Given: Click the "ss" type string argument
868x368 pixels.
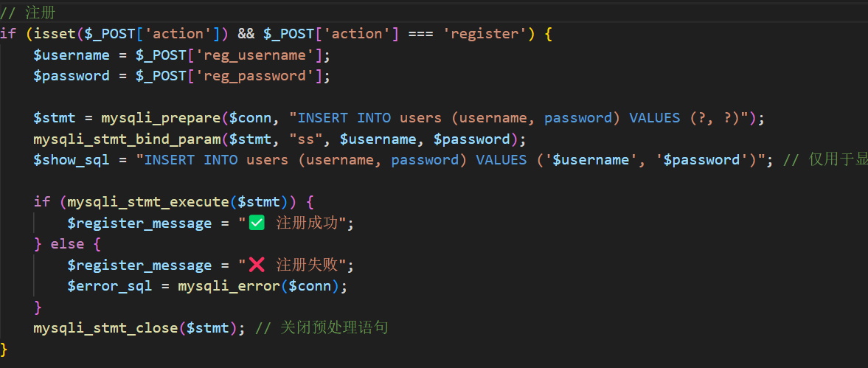Looking at the screenshot, I should click(306, 139).
